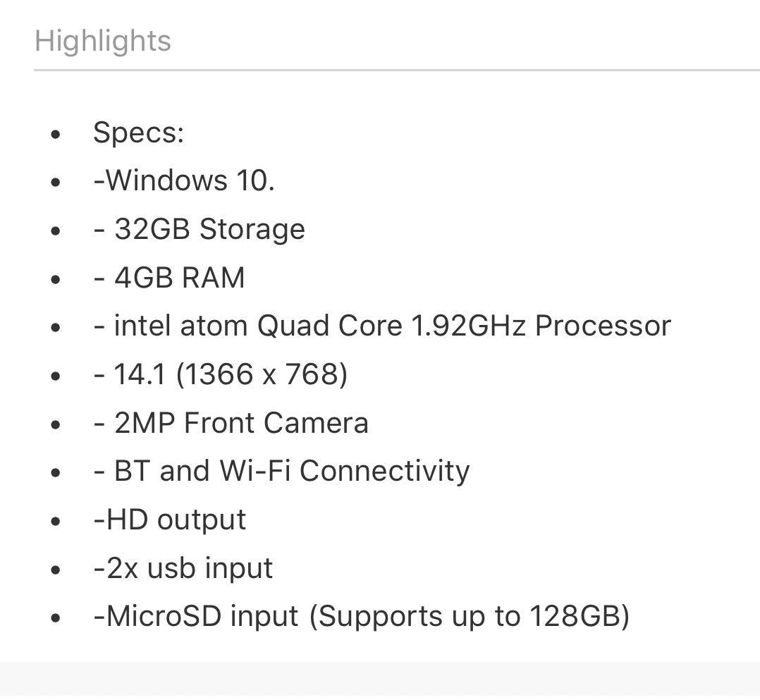Viewport: 760px width, 700px height.
Task: Select the "Specs:" list item
Action: (138, 133)
